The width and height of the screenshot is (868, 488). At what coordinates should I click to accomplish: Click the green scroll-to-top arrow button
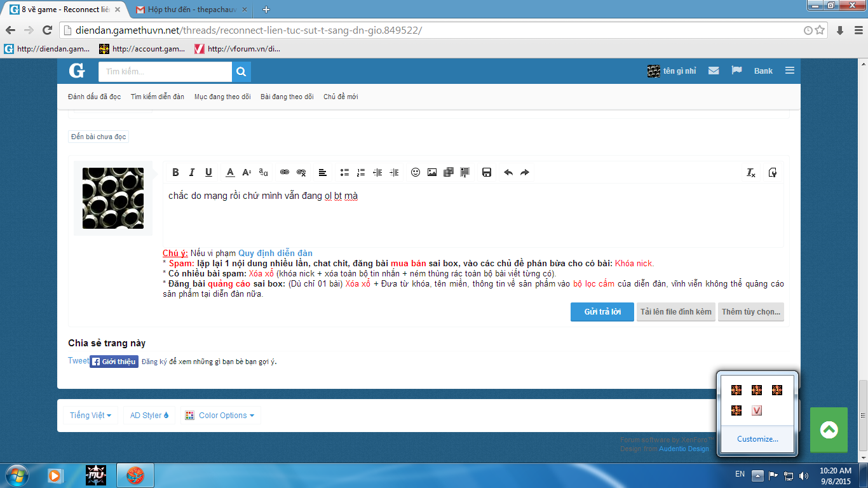click(x=829, y=430)
